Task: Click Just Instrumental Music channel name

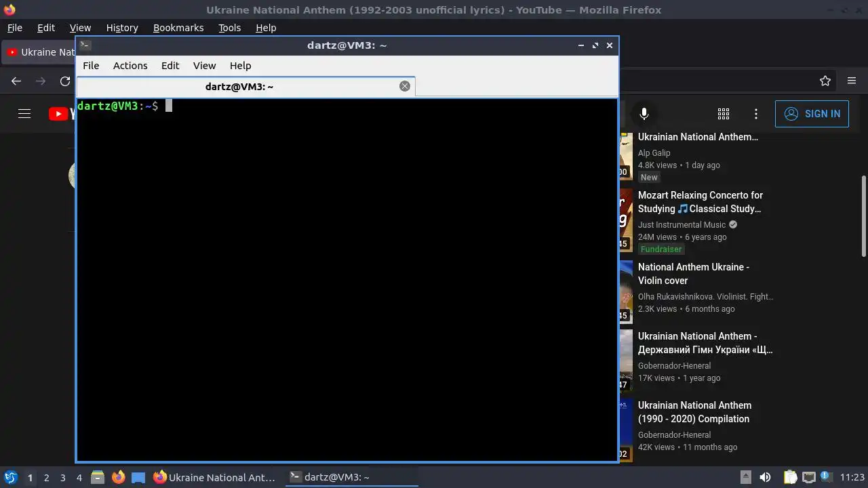Action: tap(682, 225)
